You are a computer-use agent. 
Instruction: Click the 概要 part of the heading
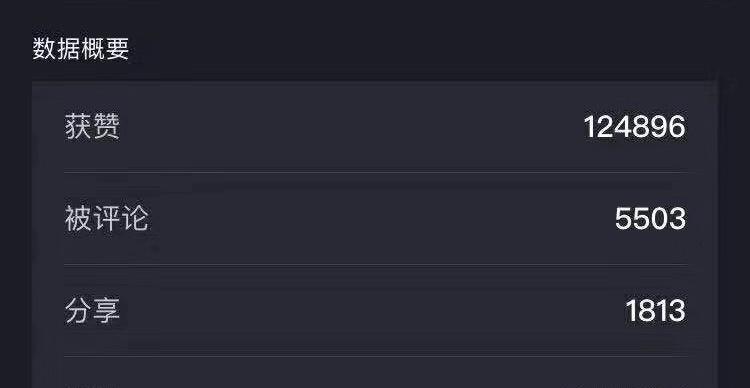(105, 49)
